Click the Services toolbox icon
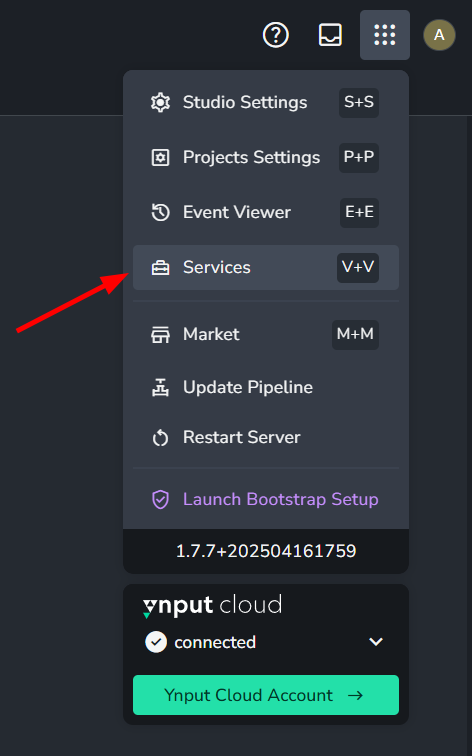 161,268
